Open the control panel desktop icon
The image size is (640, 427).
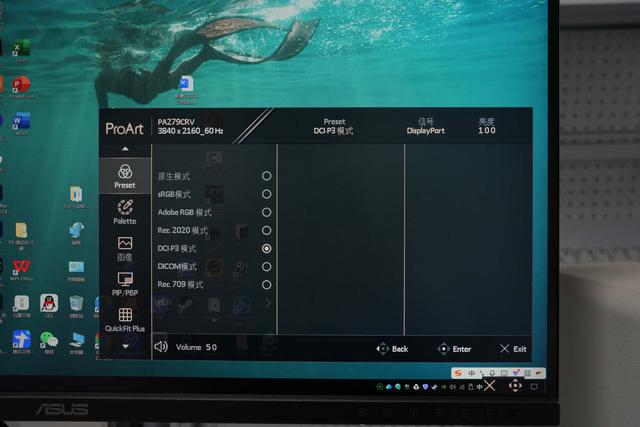[76, 269]
